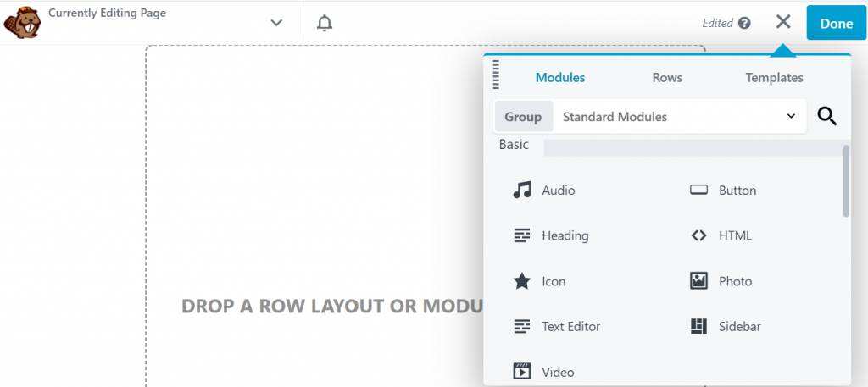Click the Edited help question mark icon
This screenshot has width=868, height=387.
click(744, 23)
